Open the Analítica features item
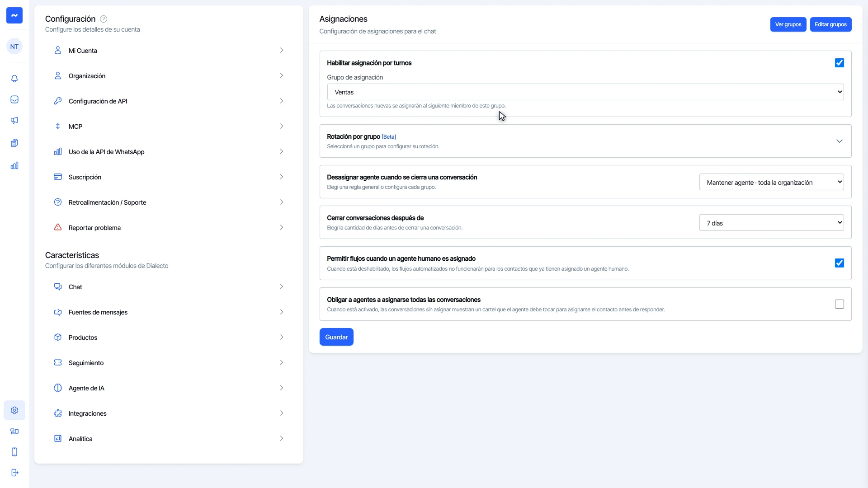This screenshot has height=488, width=868. coord(169,439)
